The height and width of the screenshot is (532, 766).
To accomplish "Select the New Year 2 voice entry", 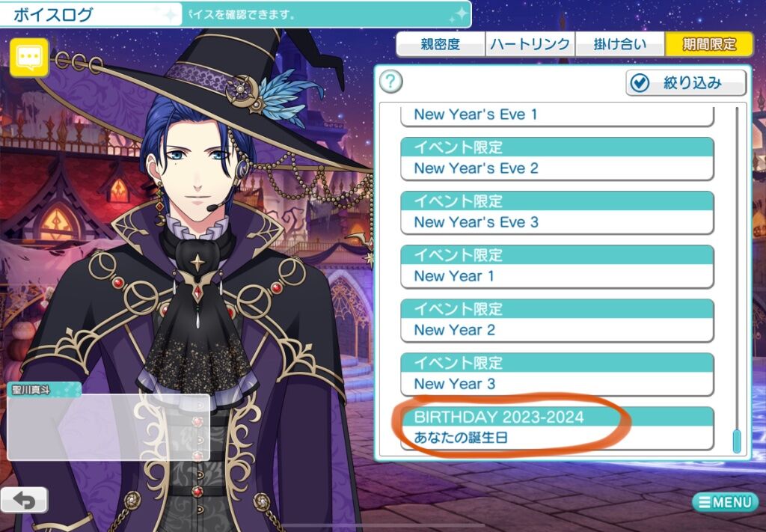I will click(557, 320).
